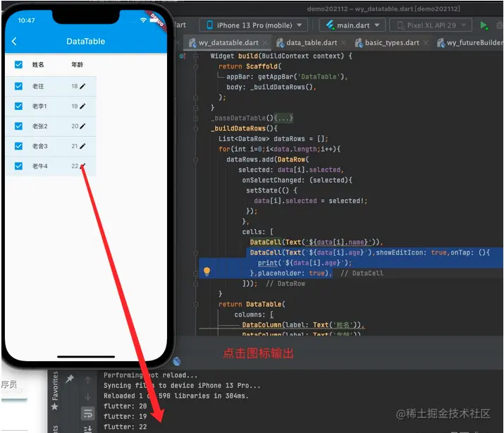Viewport: 504px width, 433px height.
Task: Open the iPhone 13 Pro (mobile) device dropdown
Action: click(254, 25)
